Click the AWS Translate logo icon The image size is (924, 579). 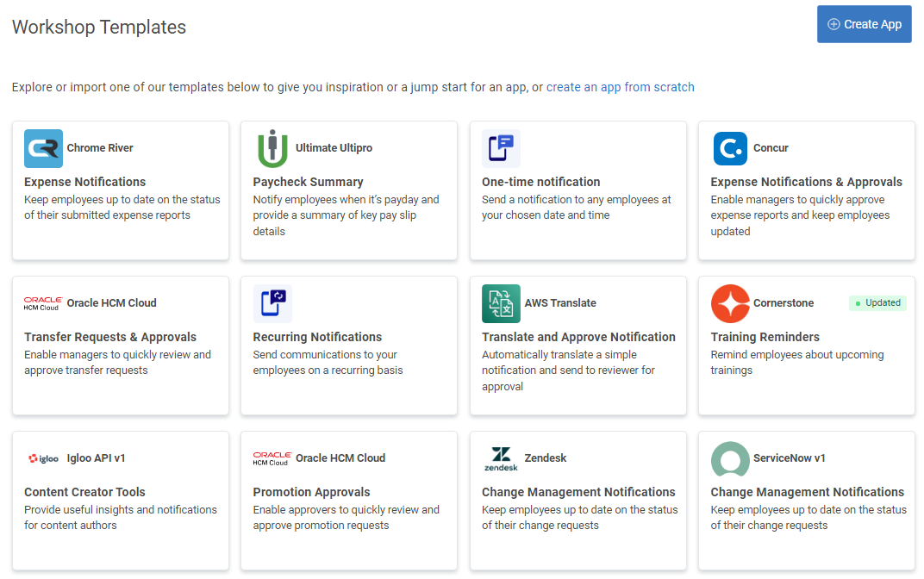[x=501, y=303]
